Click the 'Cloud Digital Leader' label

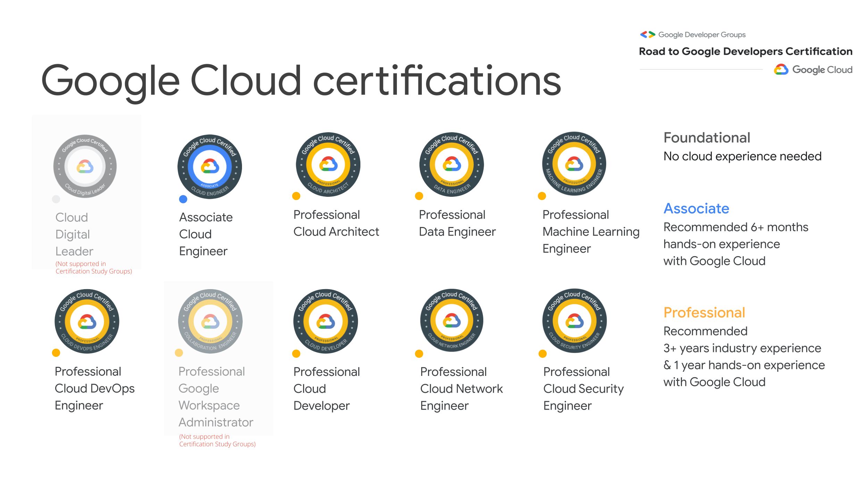[74, 234]
